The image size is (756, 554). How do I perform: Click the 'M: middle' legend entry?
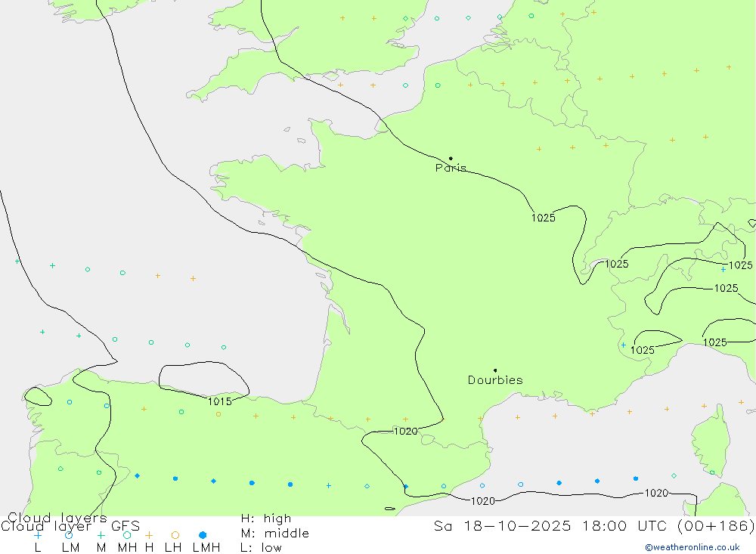click(x=275, y=534)
